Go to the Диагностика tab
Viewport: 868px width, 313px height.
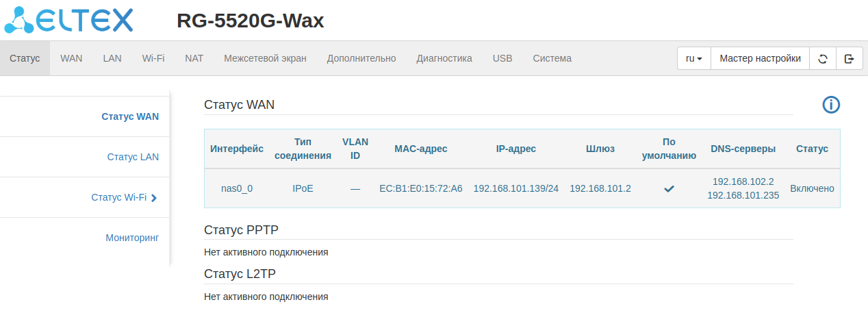coord(444,58)
